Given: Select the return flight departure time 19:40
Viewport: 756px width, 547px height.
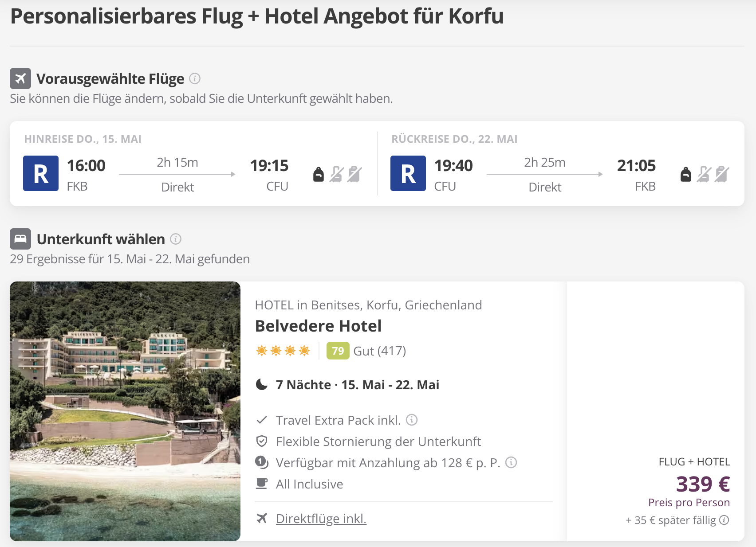Looking at the screenshot, I should [453, 166].
